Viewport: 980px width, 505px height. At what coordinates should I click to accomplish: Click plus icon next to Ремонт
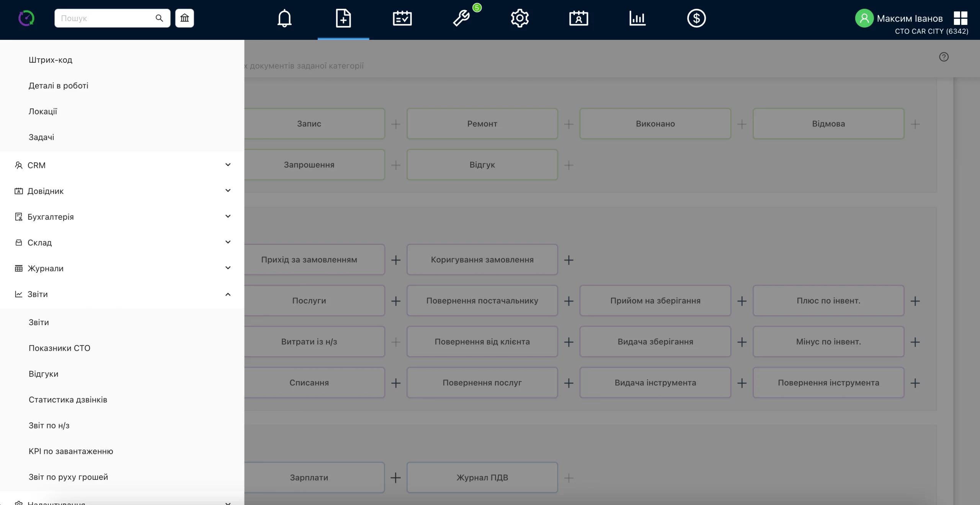[x=569, y=124]
